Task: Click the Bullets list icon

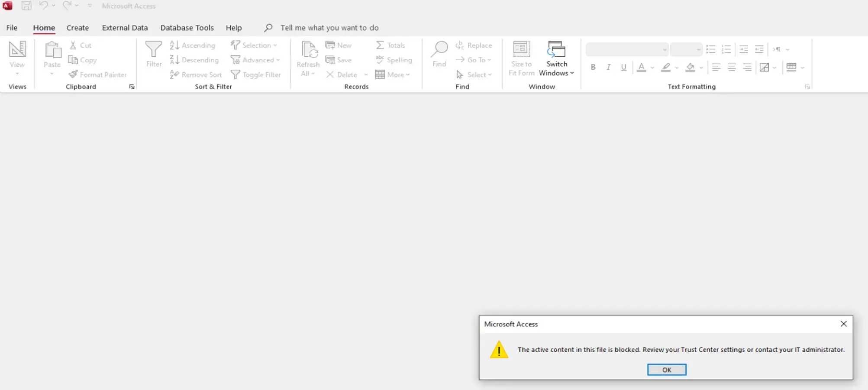Action: [x=711, y=49]
